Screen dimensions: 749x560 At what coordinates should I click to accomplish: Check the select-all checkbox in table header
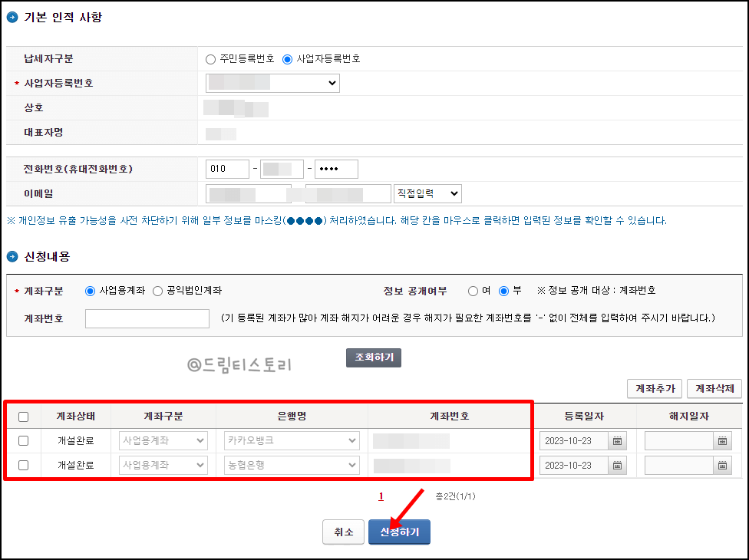24,417
